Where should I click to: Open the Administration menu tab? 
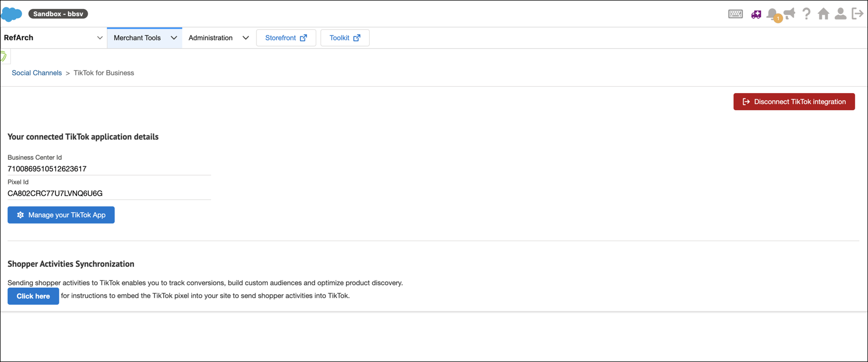pos(210,38)
